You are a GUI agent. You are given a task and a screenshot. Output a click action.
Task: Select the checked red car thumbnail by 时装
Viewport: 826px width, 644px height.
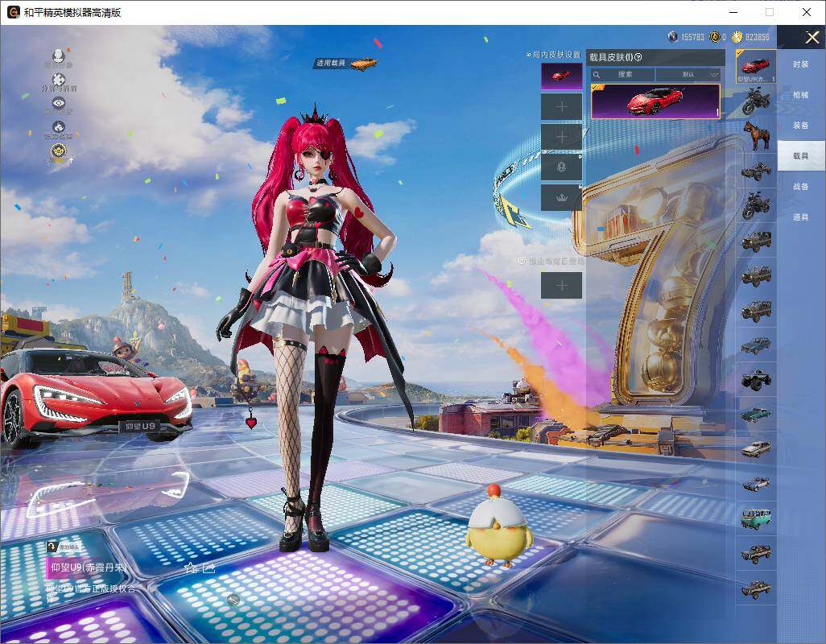pyautogui.click(x=757, y=67)
